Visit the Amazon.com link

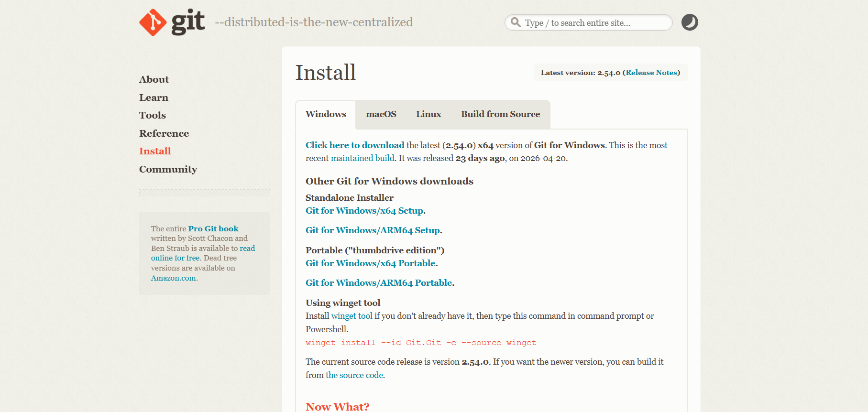pyautogui.click(x=173, y=278)
